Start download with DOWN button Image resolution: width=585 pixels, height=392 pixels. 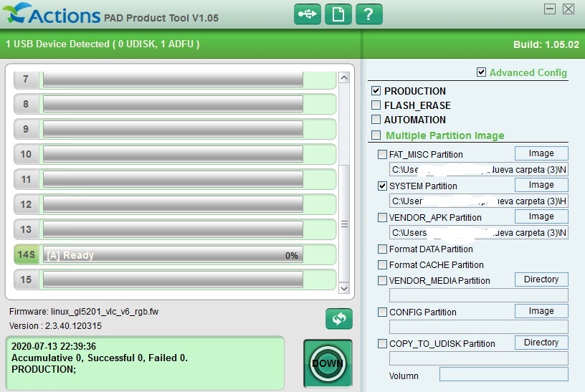(328, 363)
